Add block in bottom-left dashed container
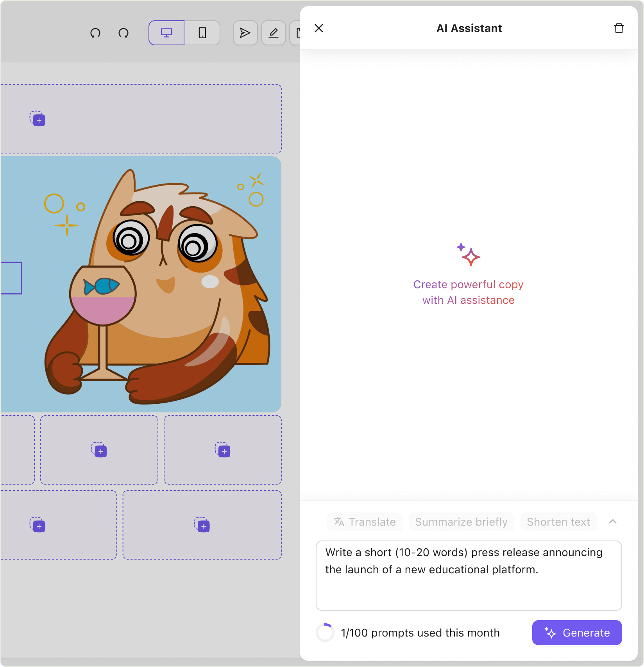 coord(38,525)
